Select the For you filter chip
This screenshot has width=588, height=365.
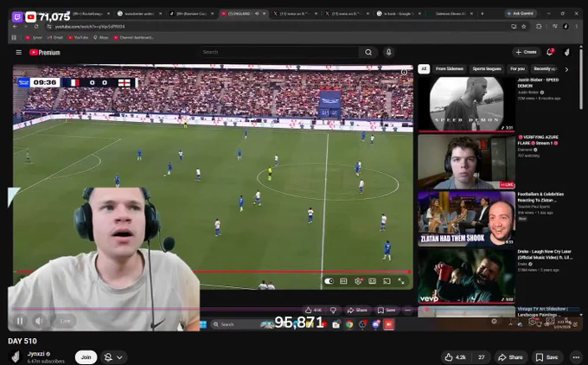coord(517,69)
